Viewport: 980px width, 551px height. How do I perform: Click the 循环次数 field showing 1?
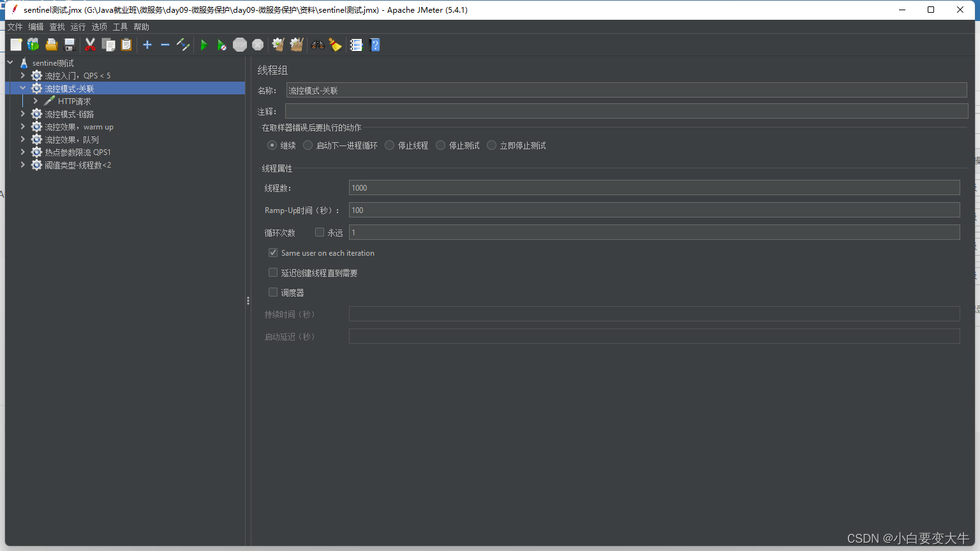click(654, 232)
